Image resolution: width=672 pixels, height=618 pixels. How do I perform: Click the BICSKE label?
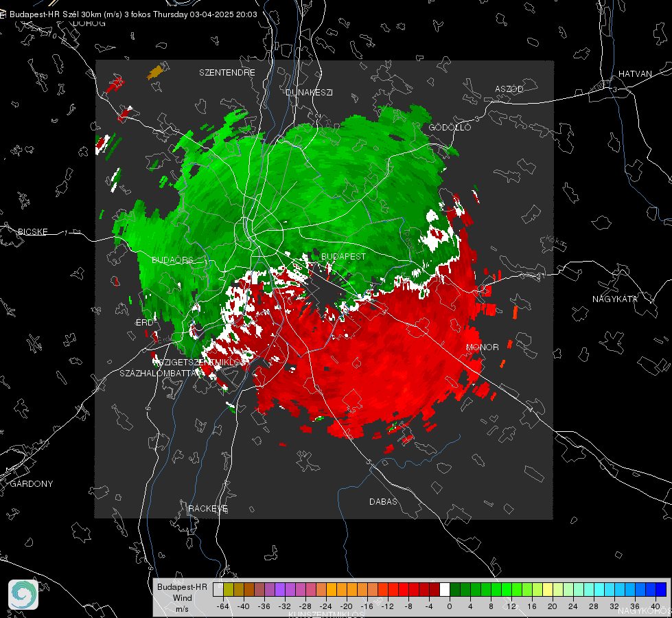pyautogui.click(x=32, y=232)
